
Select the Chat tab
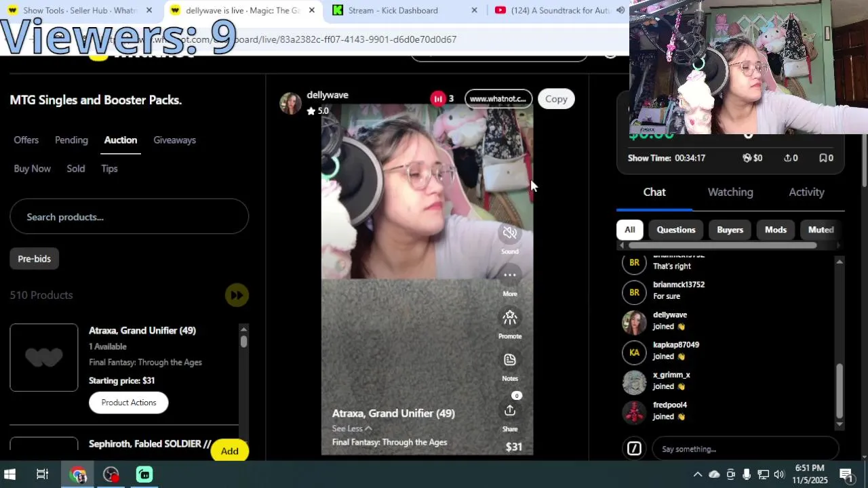(654, 192)
